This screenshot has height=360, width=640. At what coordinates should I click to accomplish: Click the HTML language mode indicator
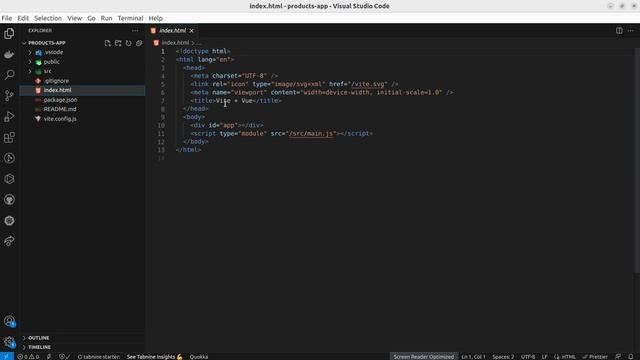coord(568,356)
